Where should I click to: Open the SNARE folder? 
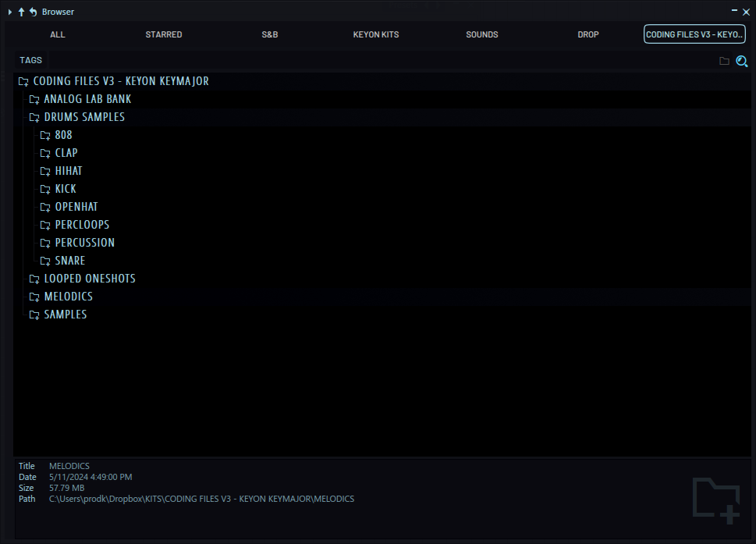[x=69, y=261]
